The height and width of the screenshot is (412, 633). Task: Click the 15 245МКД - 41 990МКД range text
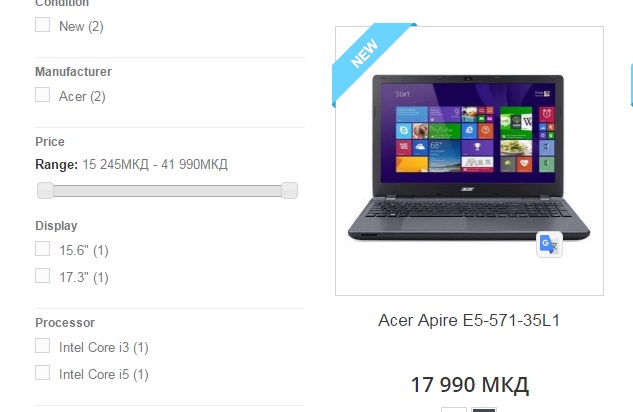155,165
